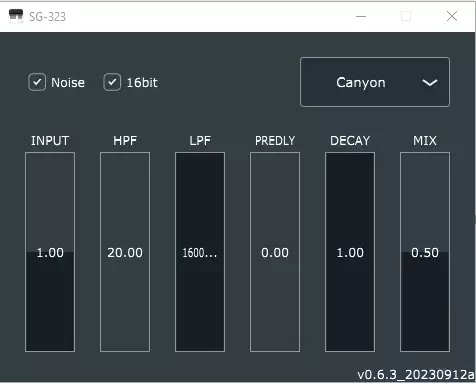The width and height of the screenshot is (476, 383).
Task: Click the MIX slider bar
Action: [x=425, y=252]
